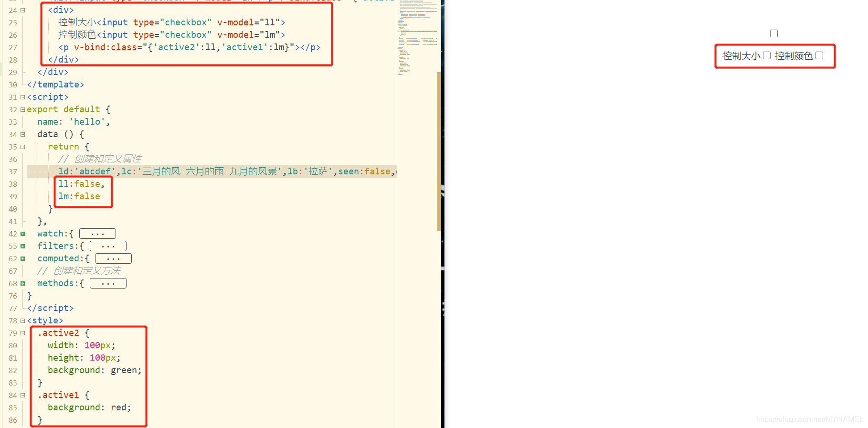
Task: Click 'background: green;' declaration
Action: pos(95,370)
